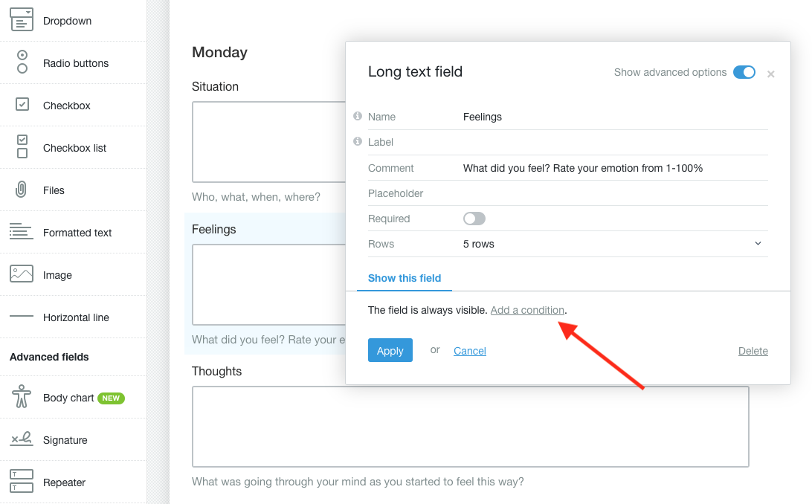This screenshot has height=504, width=812.
Task: Choose the Files paperclip icon
Action: tap(22, 190)
